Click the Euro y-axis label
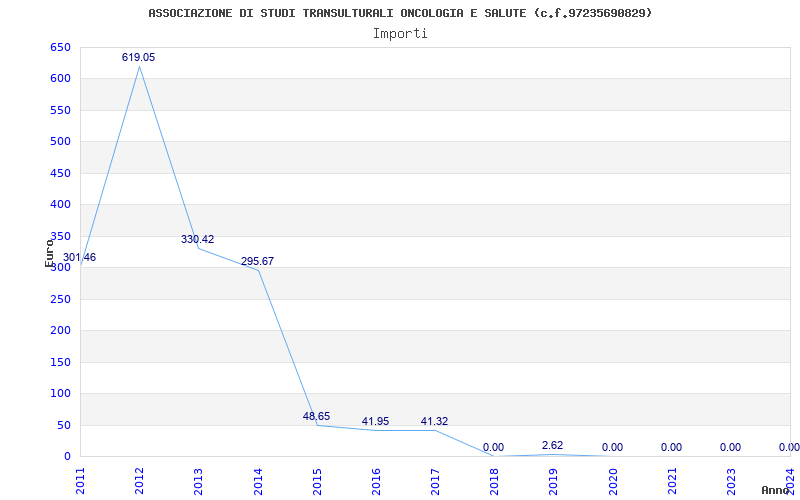 pyautogui.click(x=49, y=253)
